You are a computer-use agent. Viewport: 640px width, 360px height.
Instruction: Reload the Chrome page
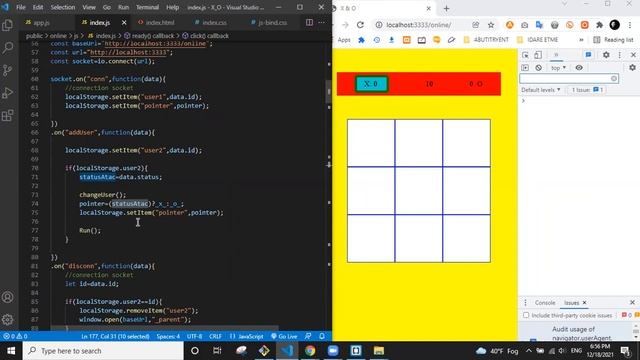click(x=360, y=25)
